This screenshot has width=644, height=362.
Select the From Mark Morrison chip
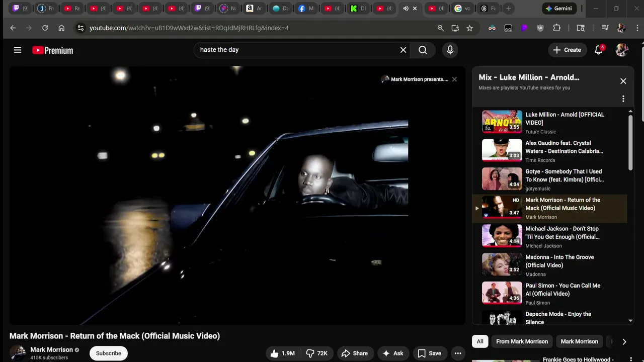coord(522,341)
